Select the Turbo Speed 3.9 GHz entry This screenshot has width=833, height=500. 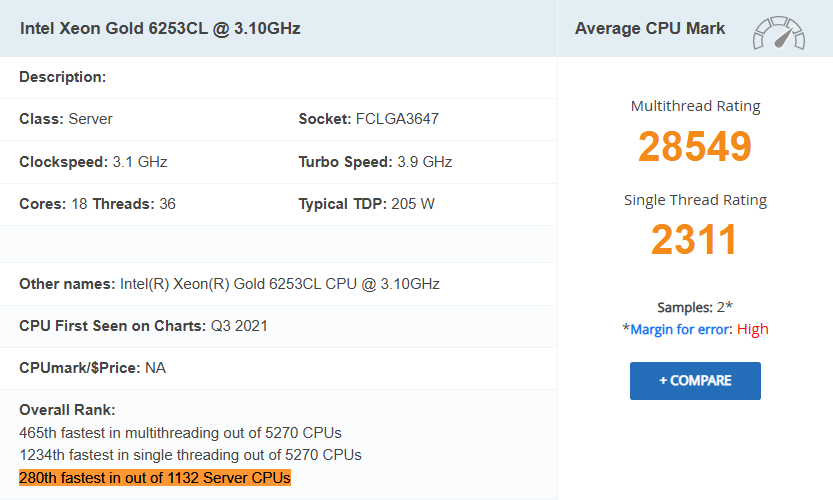pyautogui.click(x=375, y=162)
